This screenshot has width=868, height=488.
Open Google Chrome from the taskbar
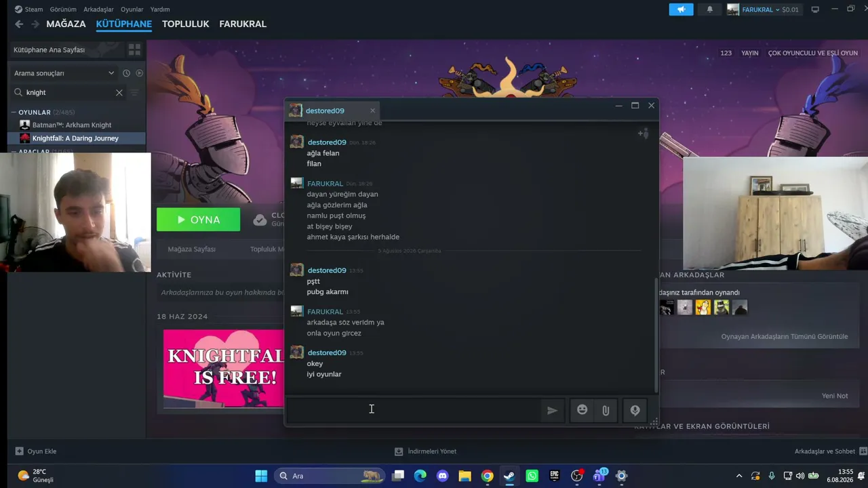487,476
